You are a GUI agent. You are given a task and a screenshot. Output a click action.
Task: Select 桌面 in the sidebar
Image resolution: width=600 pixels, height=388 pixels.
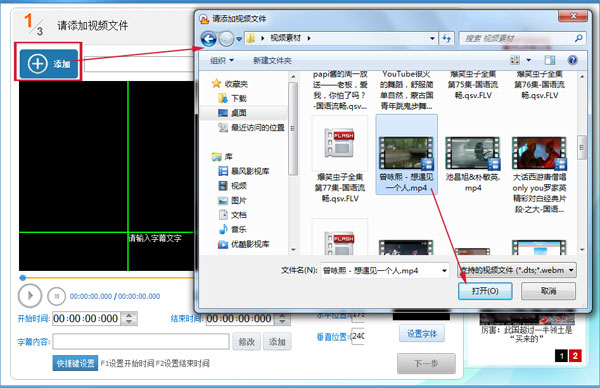[x=233, y=113]
